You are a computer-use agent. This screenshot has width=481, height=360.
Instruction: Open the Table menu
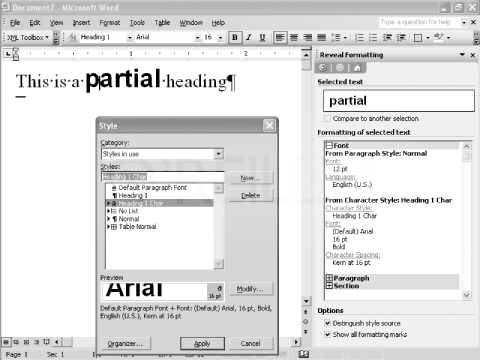pos(162,23)
